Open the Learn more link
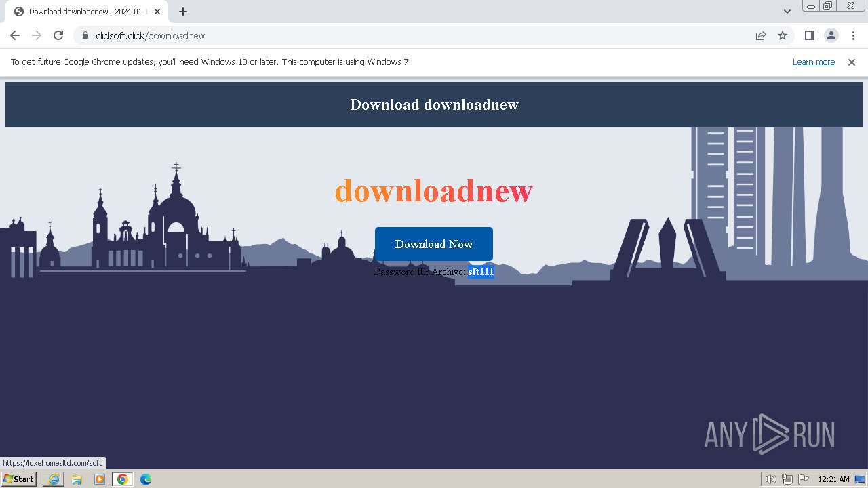Screen dimensions: 868x488 (x=814, y=62)
